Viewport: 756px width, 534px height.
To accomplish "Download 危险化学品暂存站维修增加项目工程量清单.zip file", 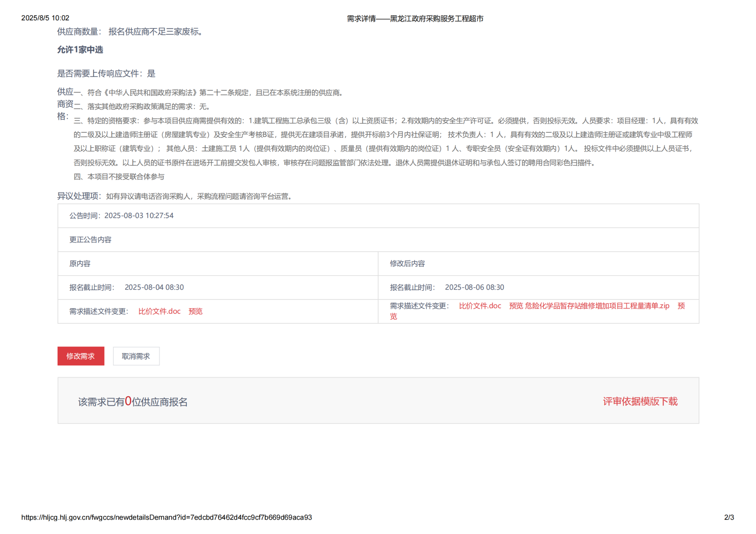I will tap(597, 306).
